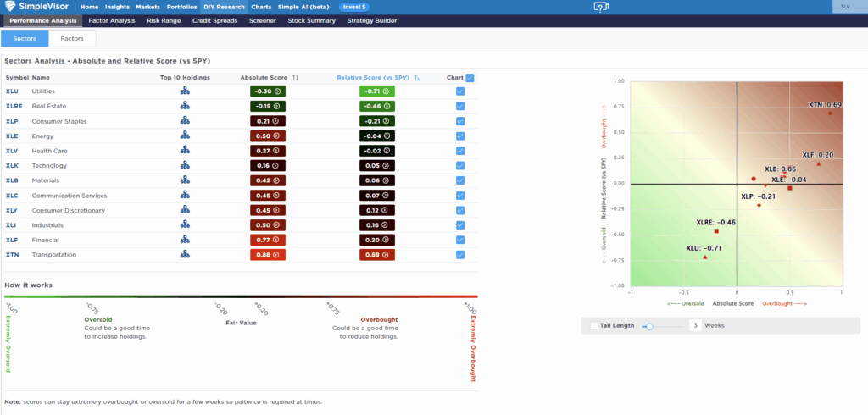Open Top 10 Holdings for Technology
Screen dimensions: 868x415
(185, 165)
